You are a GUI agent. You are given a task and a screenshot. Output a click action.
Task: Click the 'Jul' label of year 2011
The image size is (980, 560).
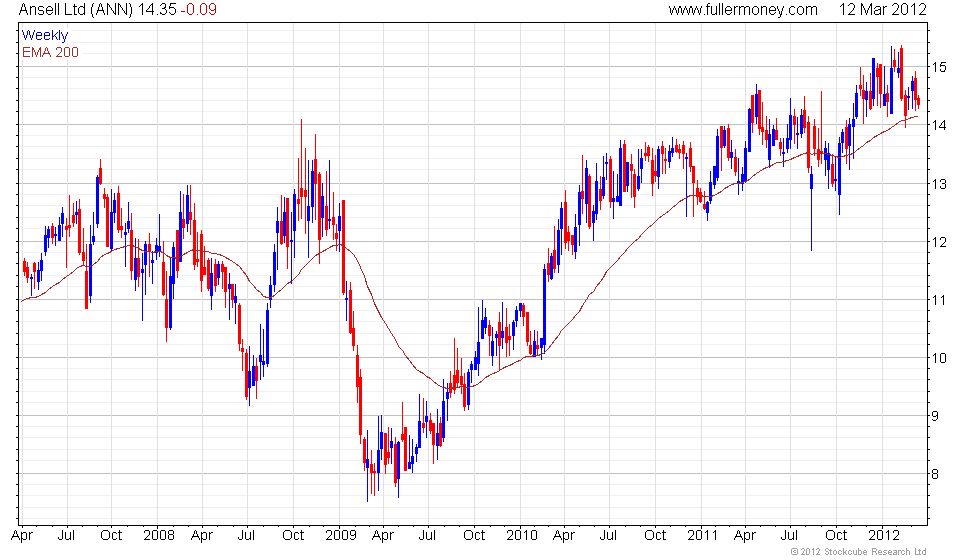(x=789, y=536)
